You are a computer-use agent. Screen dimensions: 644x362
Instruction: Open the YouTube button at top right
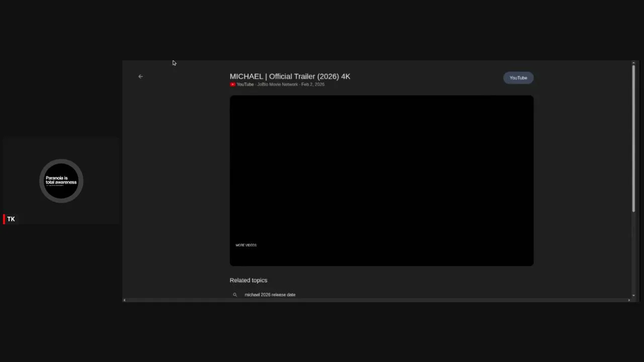coord(518,78)
